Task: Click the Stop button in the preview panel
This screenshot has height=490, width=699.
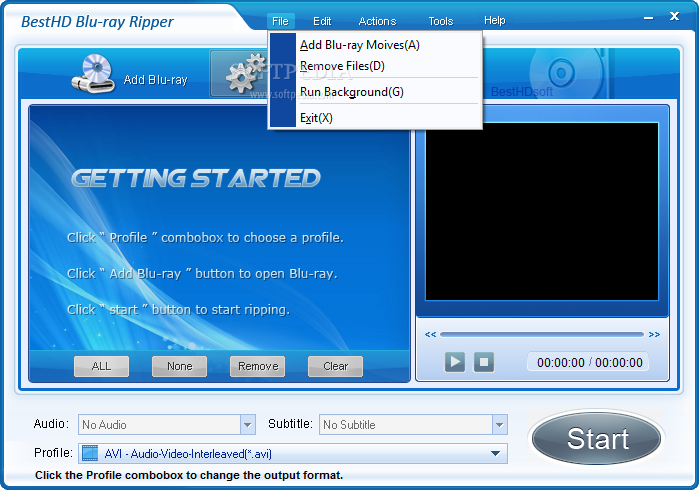Action: 484,362
